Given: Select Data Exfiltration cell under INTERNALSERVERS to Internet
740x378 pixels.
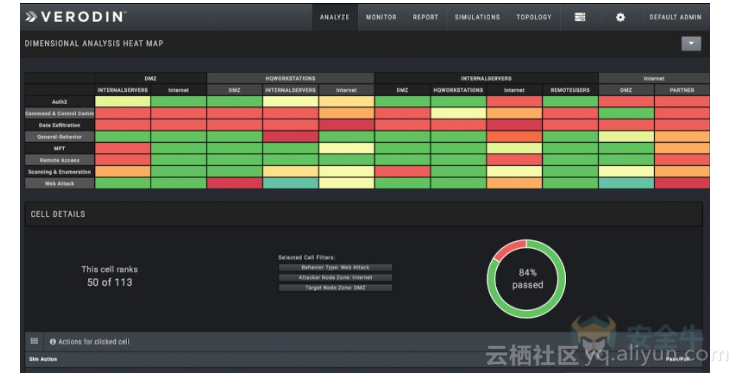Looking at the screenshot, I should (514, 125).
